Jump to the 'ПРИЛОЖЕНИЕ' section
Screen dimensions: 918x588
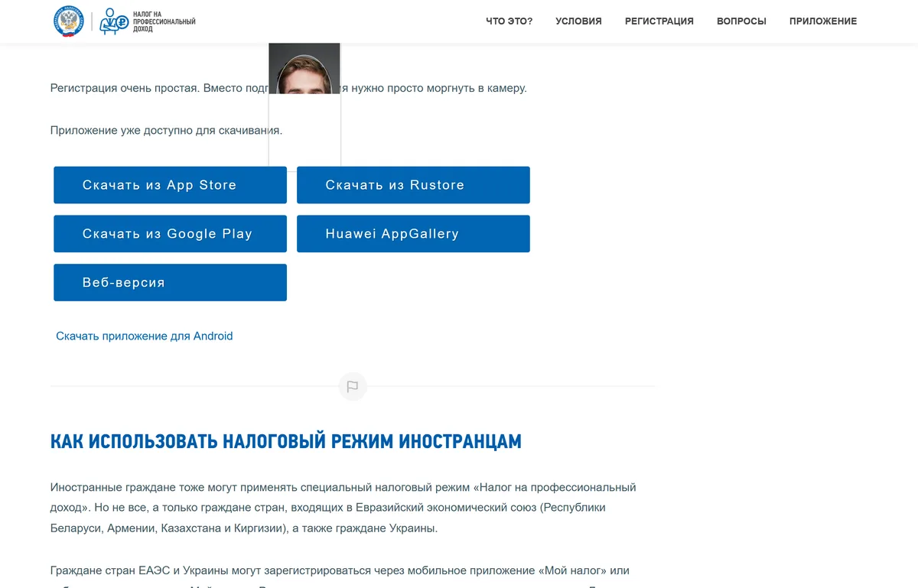(823, 21)
